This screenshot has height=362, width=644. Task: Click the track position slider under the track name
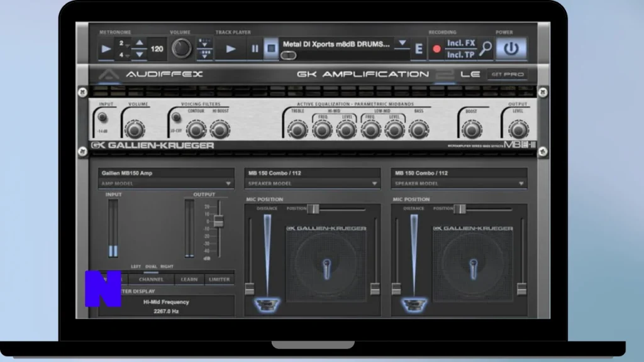pyautogui.click(x=288, y=55)
